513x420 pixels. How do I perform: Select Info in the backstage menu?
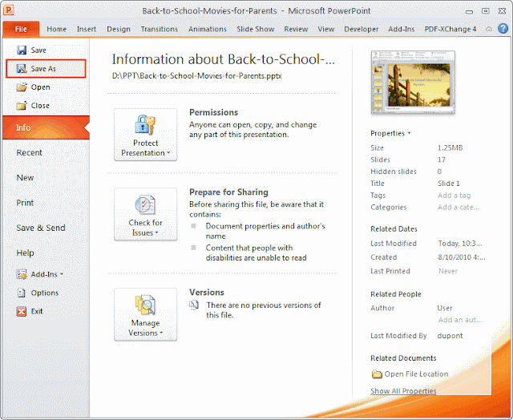tap(46, 127)
